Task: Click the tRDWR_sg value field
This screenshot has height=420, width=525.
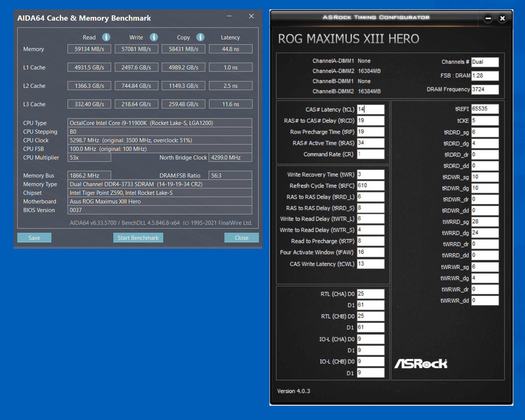Action: (x=485, y=177)
